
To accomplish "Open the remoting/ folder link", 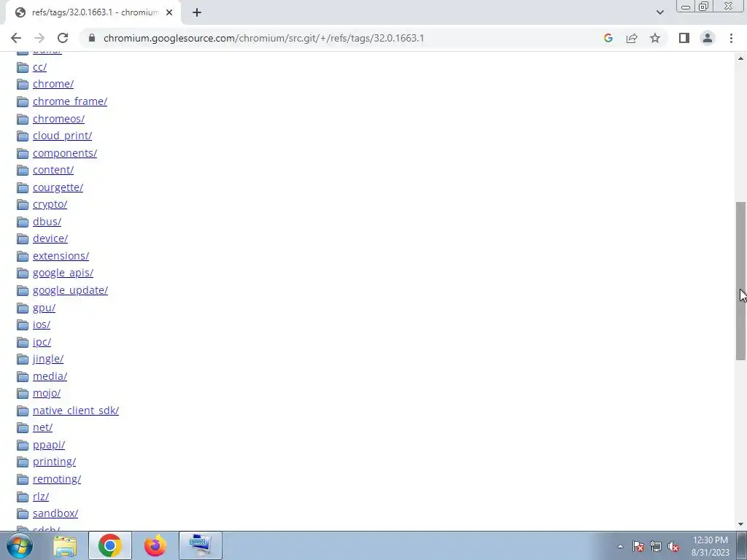I will [57, 479].
